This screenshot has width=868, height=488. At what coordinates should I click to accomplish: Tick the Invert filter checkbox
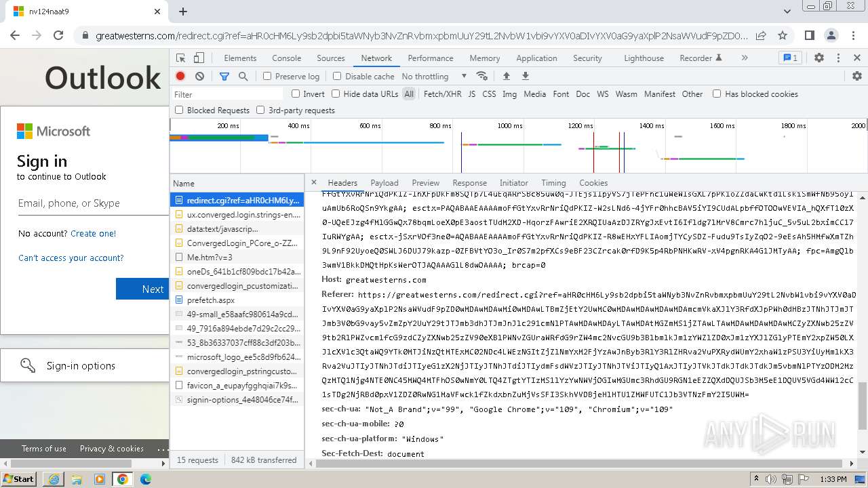point(296,94)
